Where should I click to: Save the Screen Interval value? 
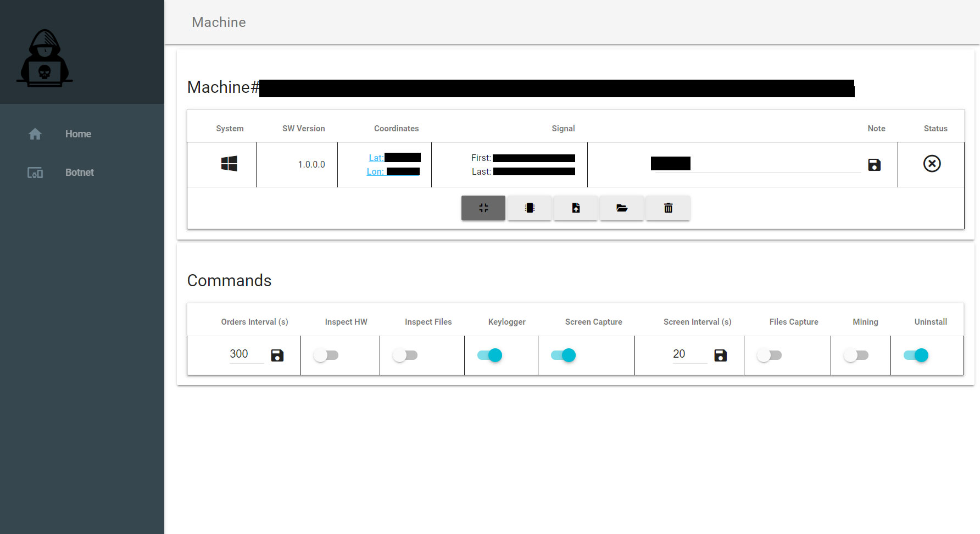point(721,355)
